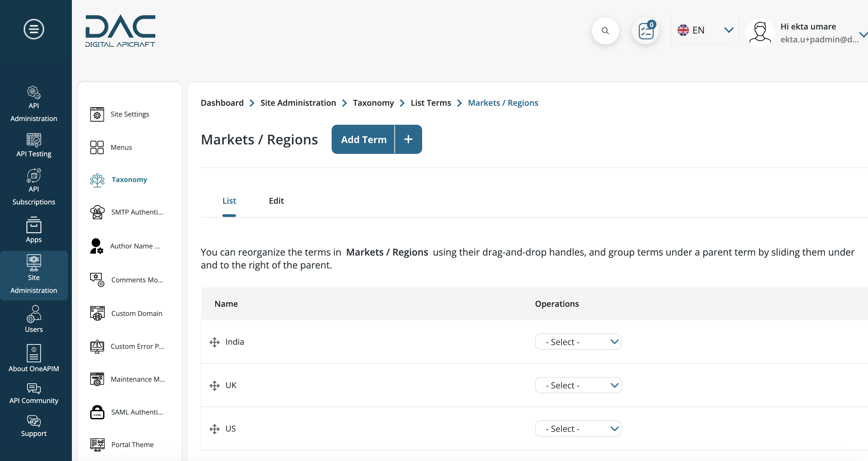The height and width of the screenshot is (461, 868).
Task: Open the Users section
Action: 34,319
